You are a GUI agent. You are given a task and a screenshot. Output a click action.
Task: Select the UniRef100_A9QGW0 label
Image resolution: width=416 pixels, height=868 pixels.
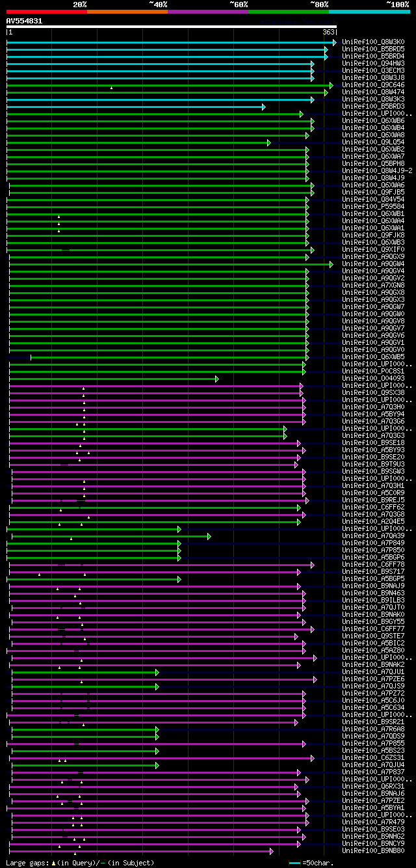374,314
